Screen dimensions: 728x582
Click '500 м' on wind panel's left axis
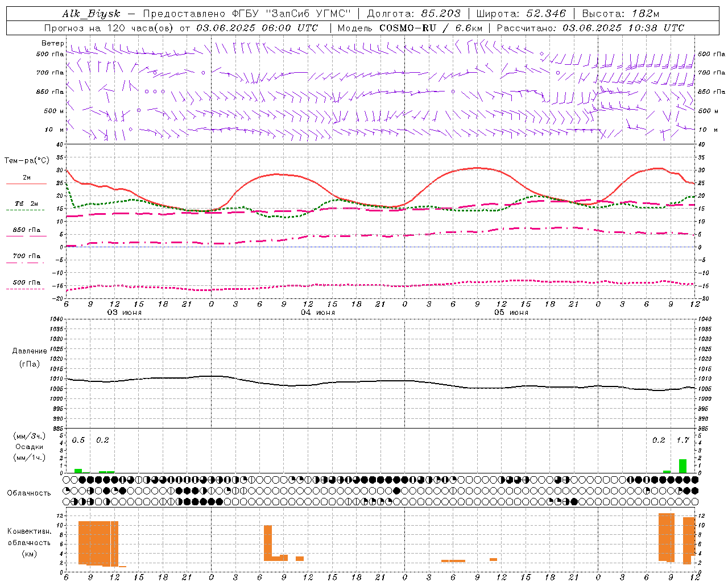pyautogui.click(x=53, y=111)
